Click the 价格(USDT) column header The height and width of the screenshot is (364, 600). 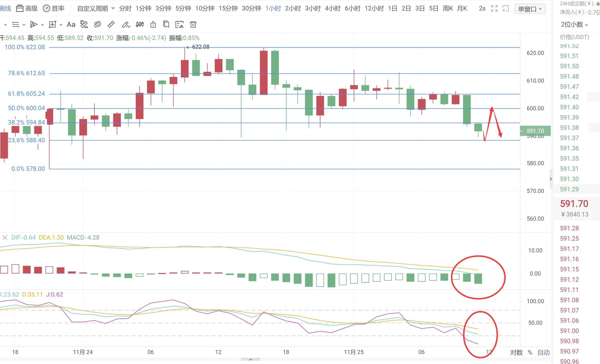tap(574, 37)
